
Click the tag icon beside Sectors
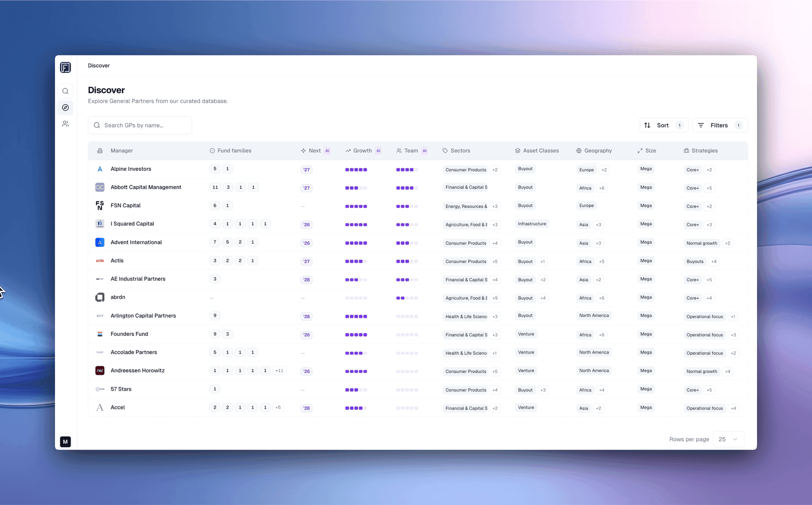coord(445,151)
